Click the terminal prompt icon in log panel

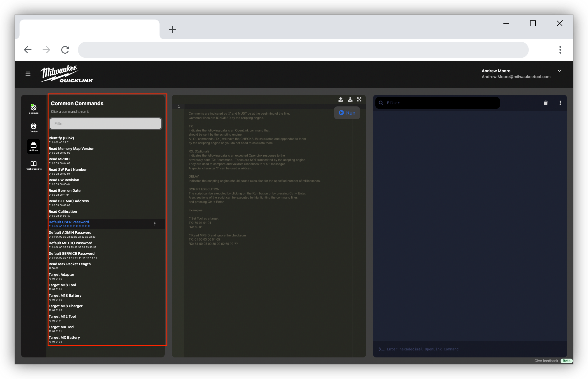click(381, 349)
